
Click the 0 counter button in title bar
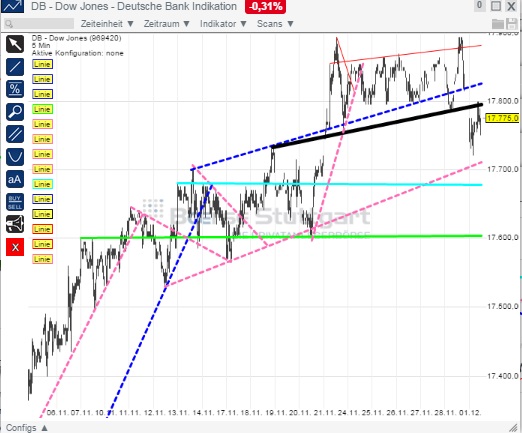point(479,5)
